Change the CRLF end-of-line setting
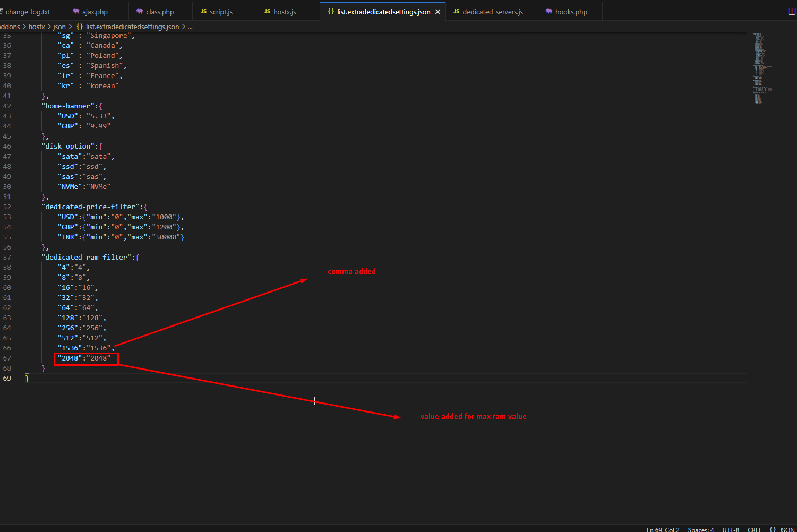Viewport: 797px width, 532px height. point(754,529)
